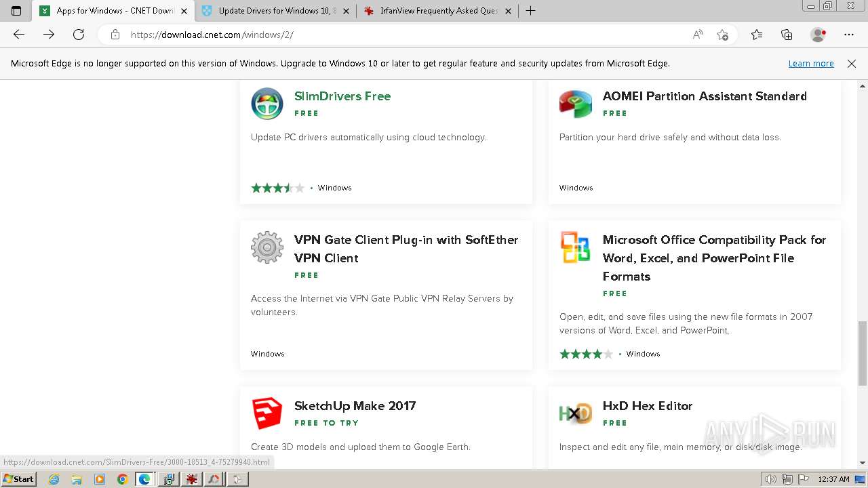Image resolution: width=868 pixels, height=488 pixels.
Task: Dismiss the Edge support notification bar
Action: coord(852,64)
